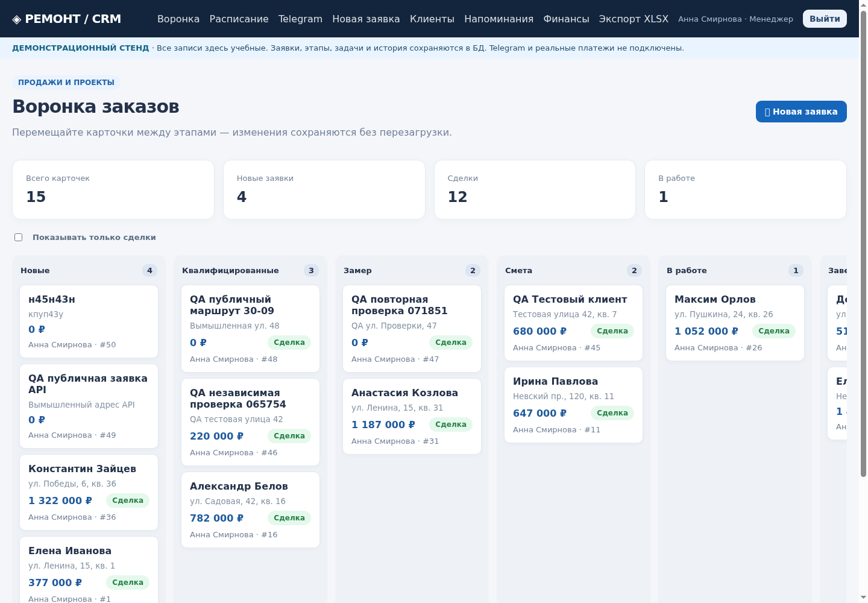Enable the Показывать только сделки checkbox
Viewport: 868px width, 603px height.
[19, 238]
